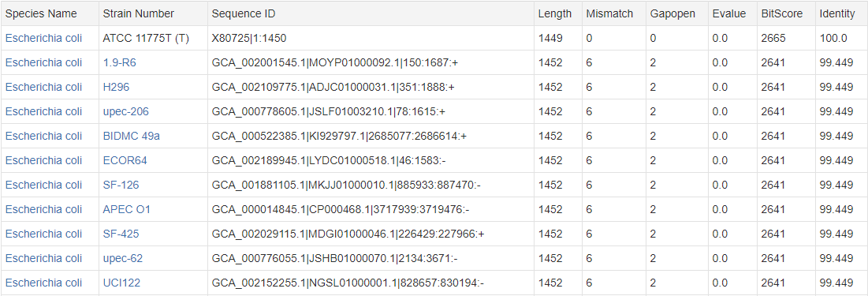Viewport: 868px width, 296px height.
Task: Click Evalue 0.0 in UCI122 row
Action: (x=721, y=283)
